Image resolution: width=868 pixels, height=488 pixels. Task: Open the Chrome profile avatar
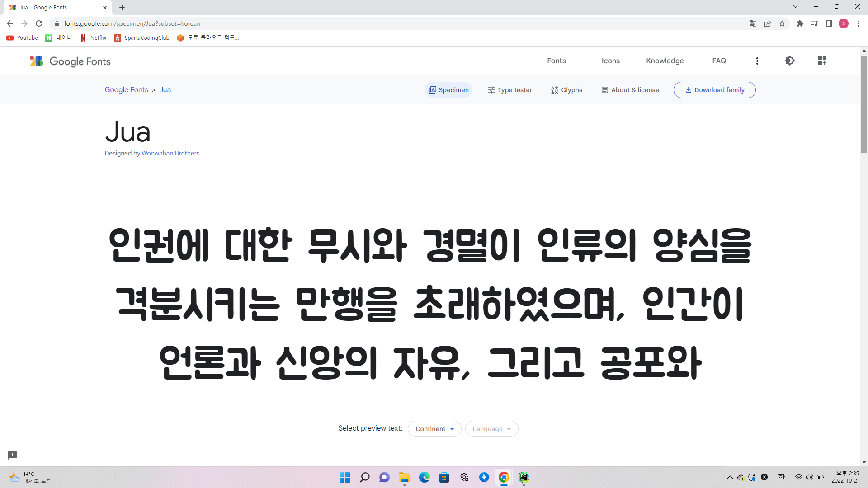click(844, 23)
